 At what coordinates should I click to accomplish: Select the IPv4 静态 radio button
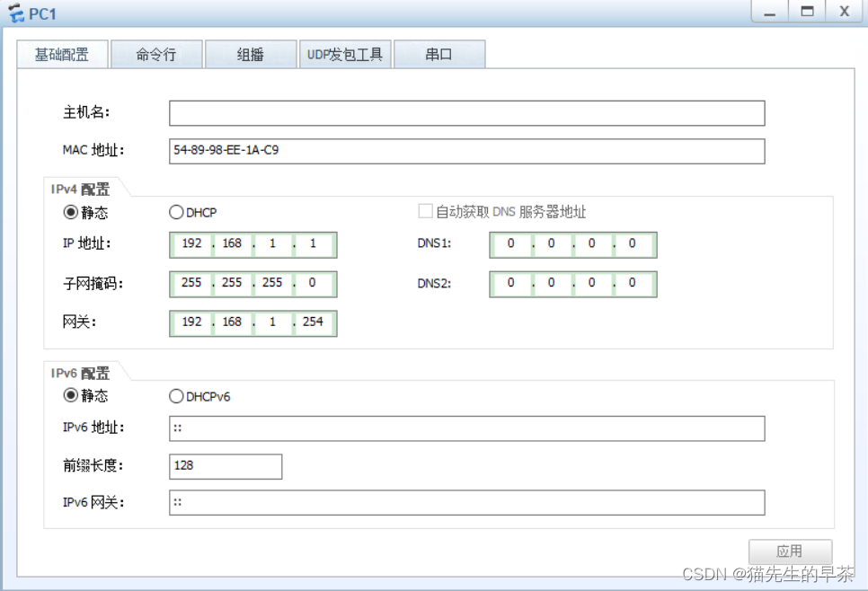[70, 212]
